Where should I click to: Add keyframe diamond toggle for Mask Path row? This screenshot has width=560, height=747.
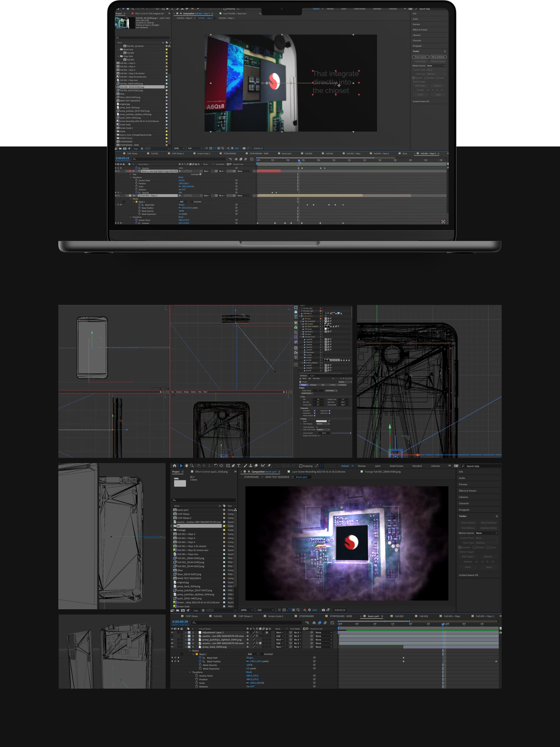point(175,658)
